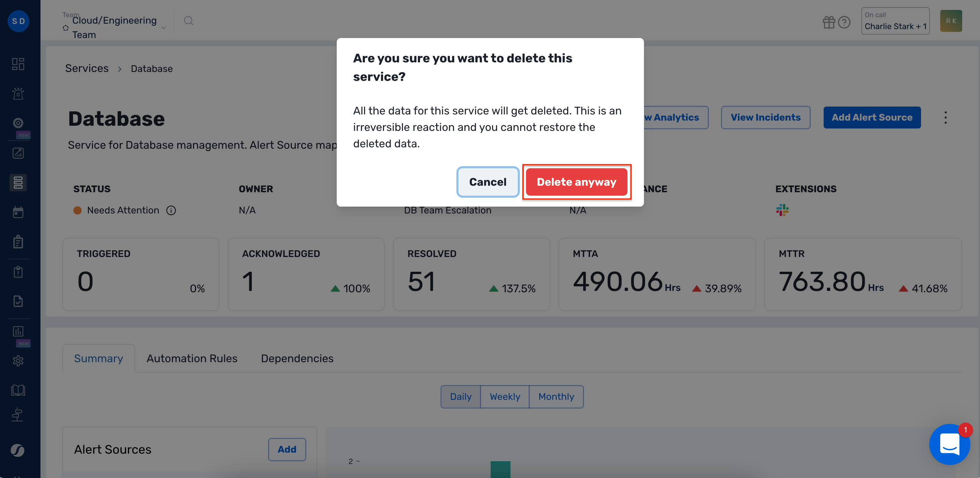Viewport: 980px width, 478px height.
Task: Open the Dashboard from the sidebar
Action: pyautogui.click(x=18, y=64)
